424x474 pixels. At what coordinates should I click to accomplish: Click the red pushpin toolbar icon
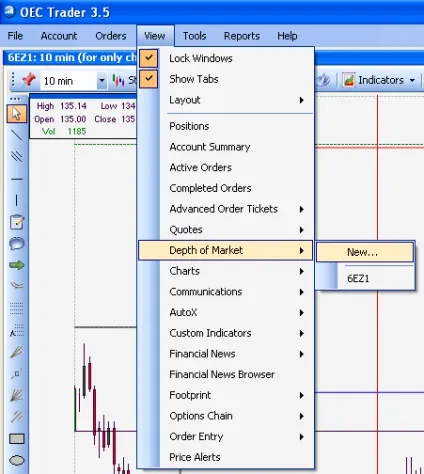coord(29,80)
